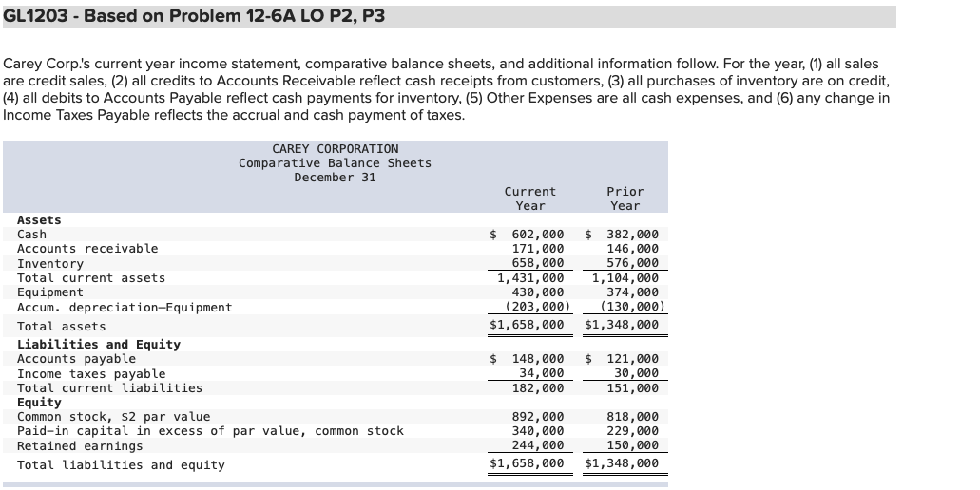Select the Total current liabilities label
The width and height of the screenshot is (980, 490).
[110, 387]
